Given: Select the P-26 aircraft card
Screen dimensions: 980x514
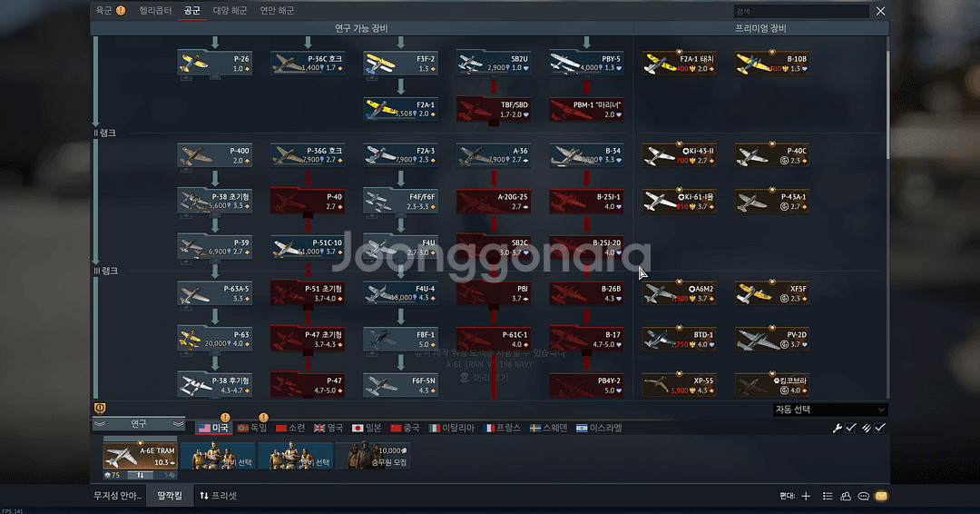Looking at the screenshot, I should pos(215,64).
